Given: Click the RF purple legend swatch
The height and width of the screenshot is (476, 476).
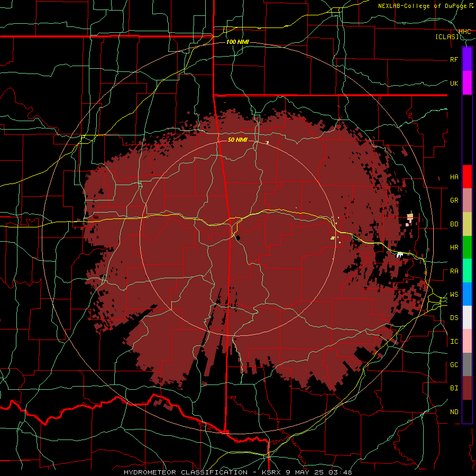Looking at the screenshot, I should pos(467,59).
